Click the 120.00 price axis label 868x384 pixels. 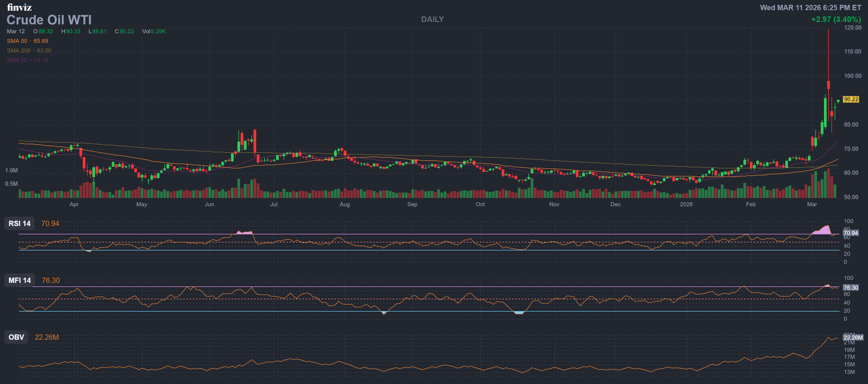point(852,28)
